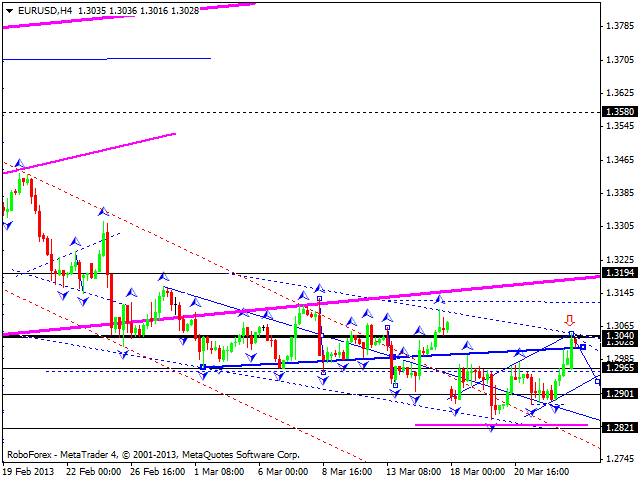
Task: Select the 1.3194 price level label
Action: (x=619, y=272)
